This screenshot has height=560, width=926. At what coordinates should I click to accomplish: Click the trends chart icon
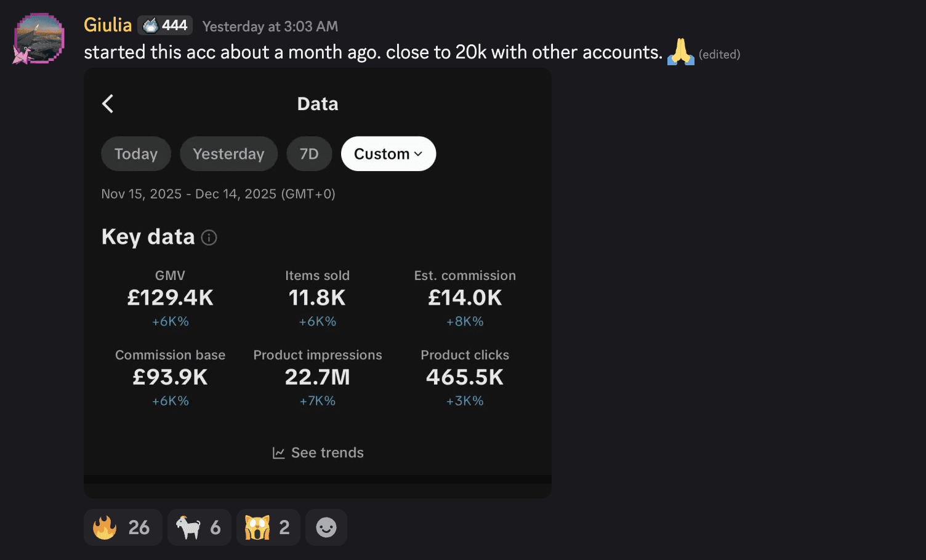[278, 453]
